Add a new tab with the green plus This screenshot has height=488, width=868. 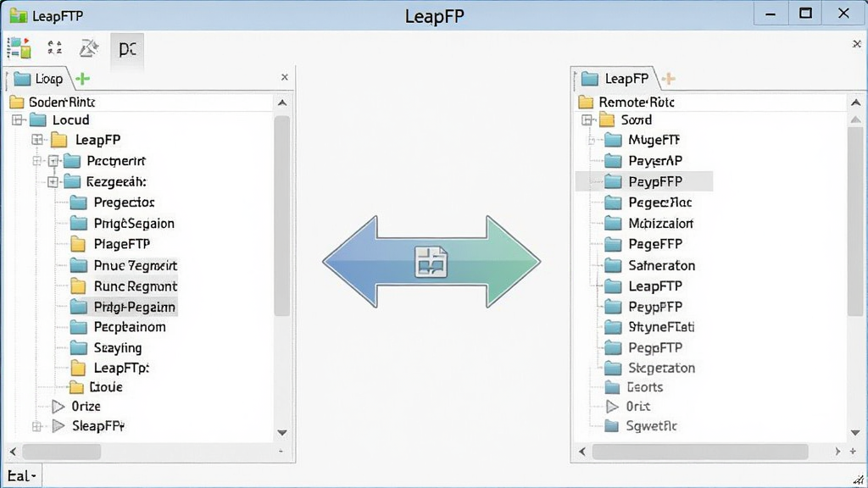click(82, 79)
